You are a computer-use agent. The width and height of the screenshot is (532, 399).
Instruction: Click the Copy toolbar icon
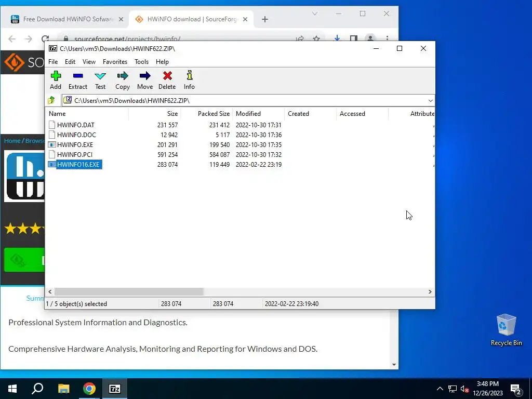(x=123, y=76)
